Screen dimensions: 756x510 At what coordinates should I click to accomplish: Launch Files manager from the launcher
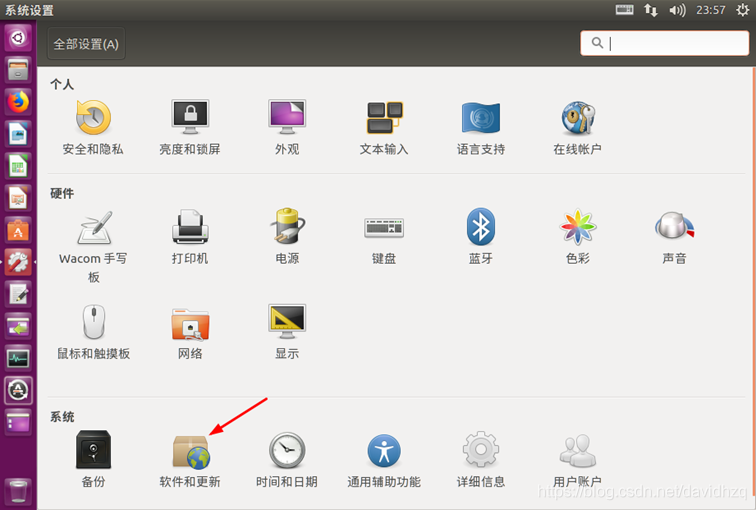(18, 70)
